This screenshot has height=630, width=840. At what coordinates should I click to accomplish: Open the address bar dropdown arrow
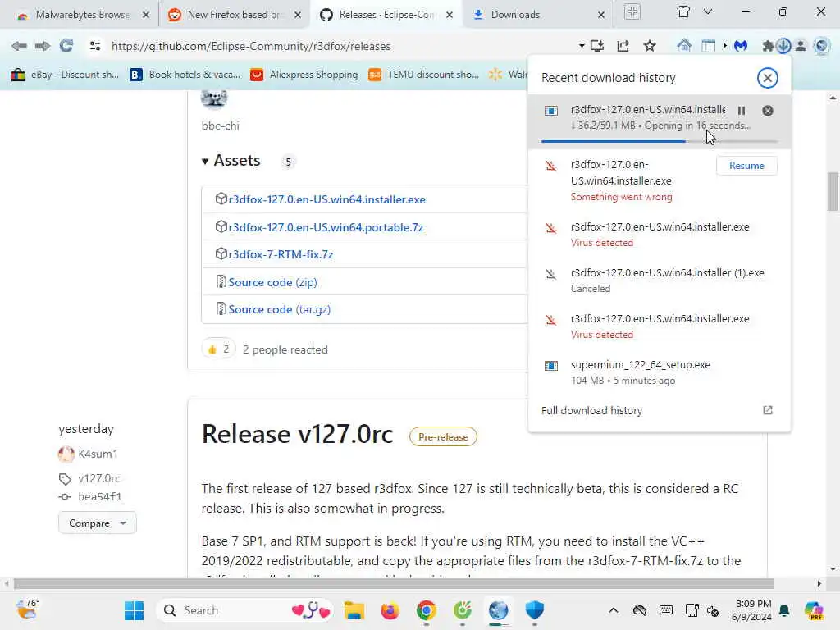pos(582,46)
